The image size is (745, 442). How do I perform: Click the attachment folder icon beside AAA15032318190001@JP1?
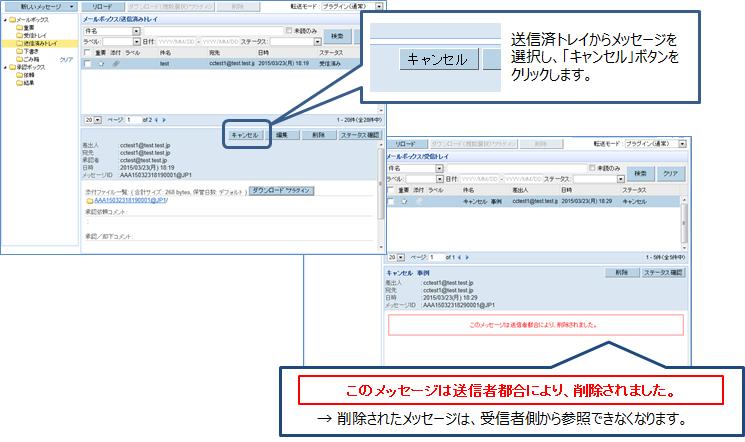89,200
